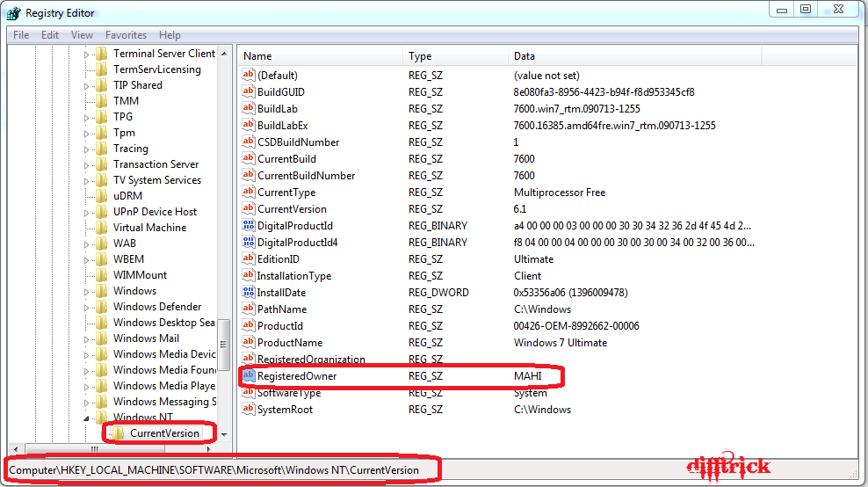
Task: Open the File menu
Action: coord(21,35)
